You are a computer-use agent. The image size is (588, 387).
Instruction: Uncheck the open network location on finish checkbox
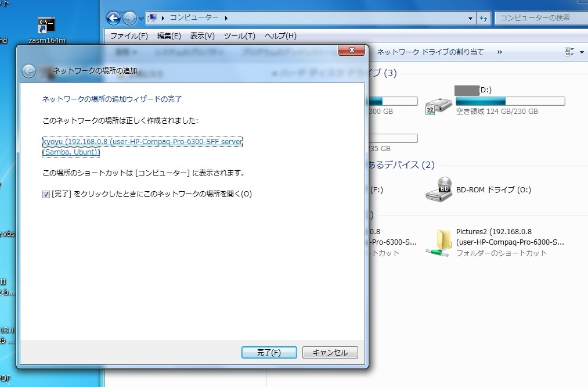coord(46,195)
